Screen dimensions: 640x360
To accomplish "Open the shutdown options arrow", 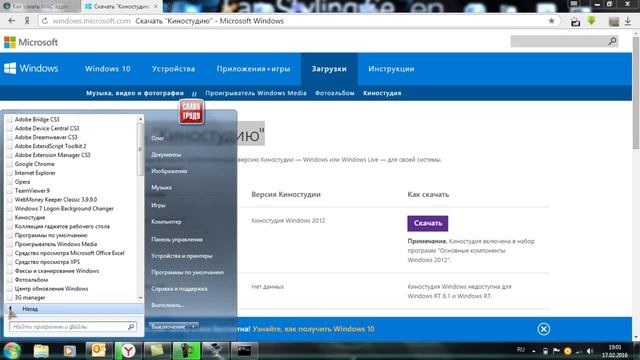I will (x=193, y=327).
